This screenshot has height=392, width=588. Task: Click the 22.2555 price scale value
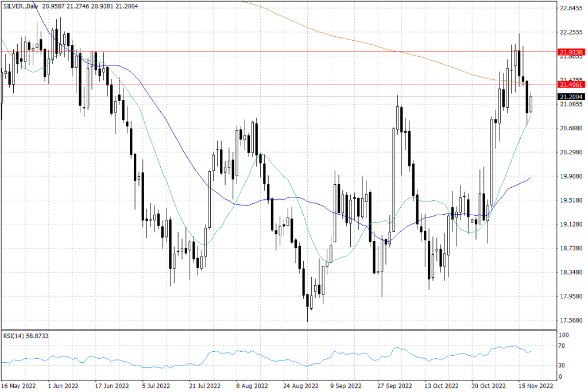click(x=571, y=32)
